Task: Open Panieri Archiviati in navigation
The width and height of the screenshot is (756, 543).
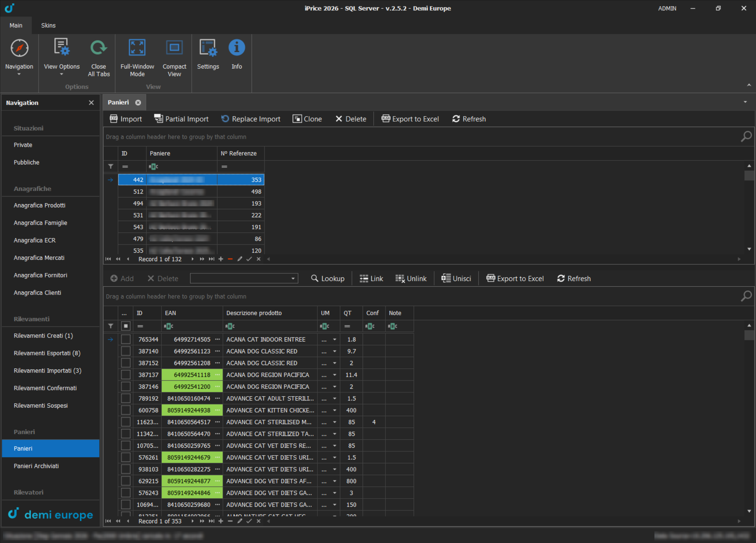Action: 51,466
